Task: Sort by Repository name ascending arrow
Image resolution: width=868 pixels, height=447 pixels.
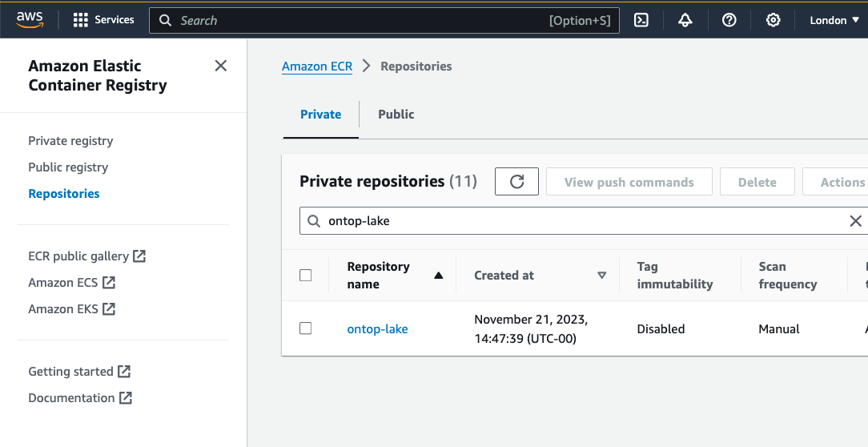Action: pos(439,276)
